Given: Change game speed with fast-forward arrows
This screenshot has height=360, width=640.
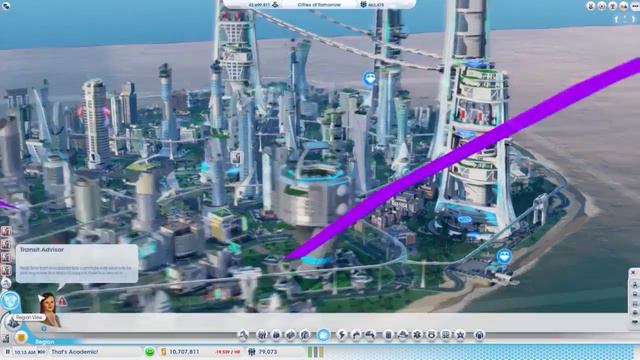Looking at the screenshot, I should [x=42, y=351].
